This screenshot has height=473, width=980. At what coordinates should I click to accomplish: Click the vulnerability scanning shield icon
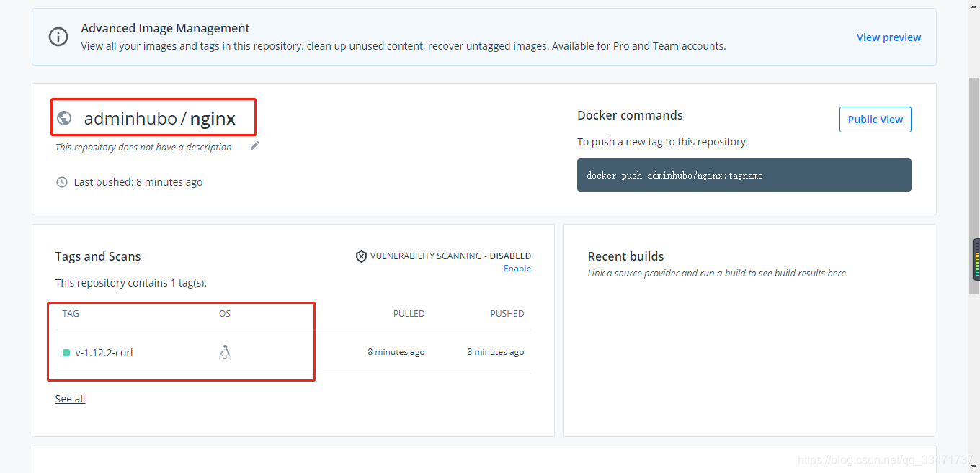tap(362, 256)
